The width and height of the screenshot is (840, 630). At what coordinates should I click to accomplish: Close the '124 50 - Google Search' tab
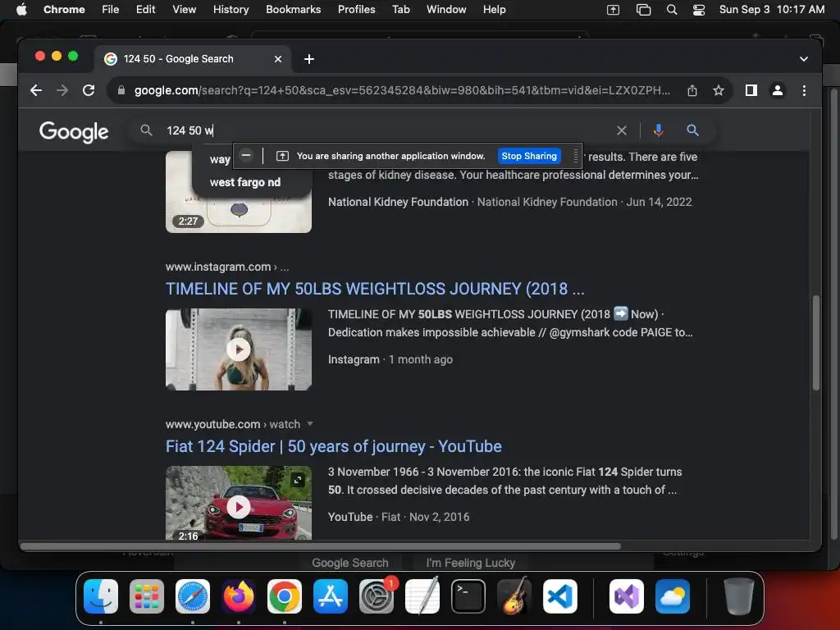click(278, 59)
